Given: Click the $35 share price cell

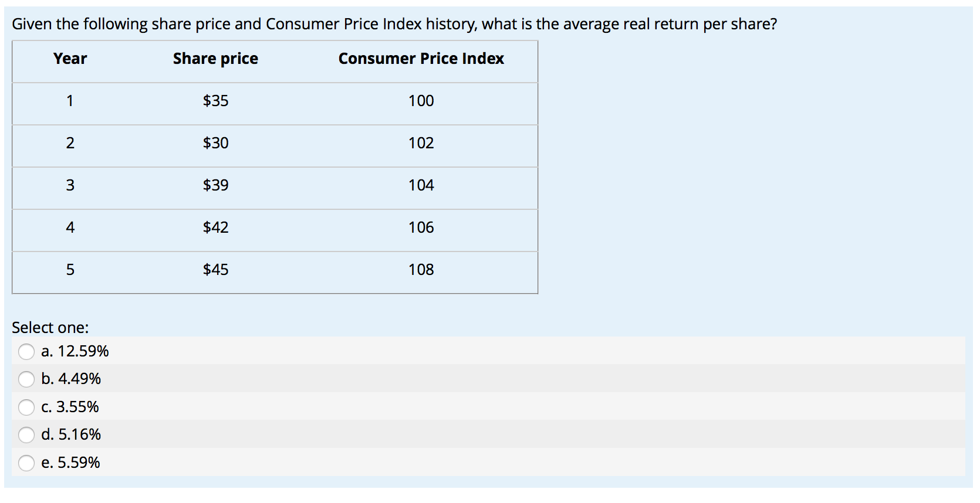Looking at the screenshot, I should 215,101.
